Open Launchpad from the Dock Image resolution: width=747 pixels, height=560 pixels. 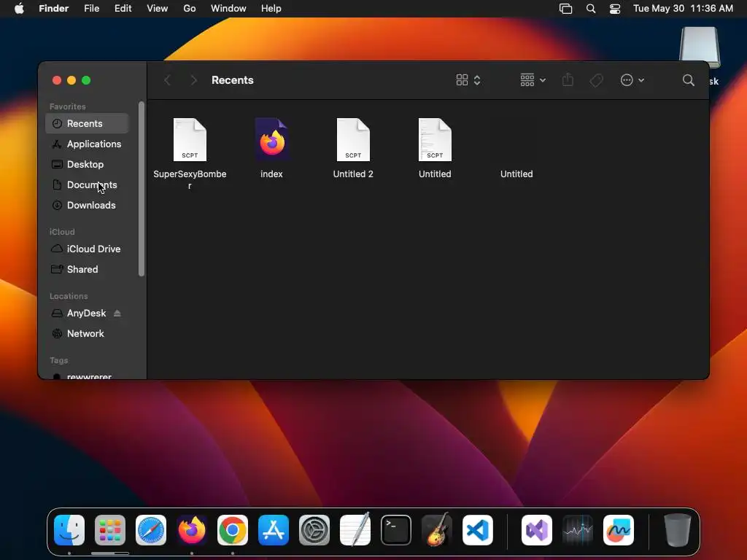point(110,530)
